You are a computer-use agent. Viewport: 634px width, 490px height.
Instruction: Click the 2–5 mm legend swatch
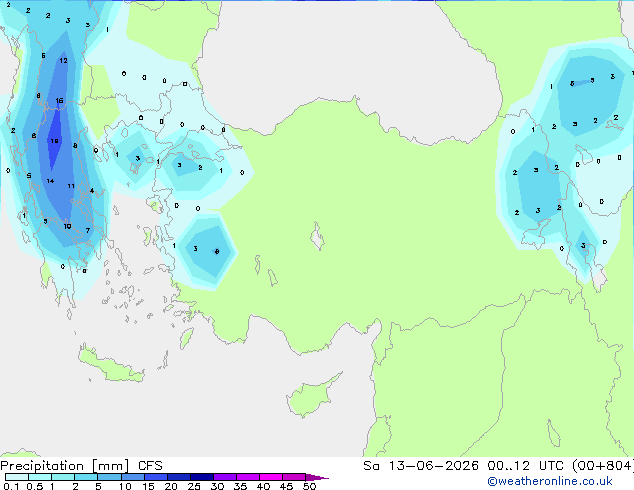[86, 477]
